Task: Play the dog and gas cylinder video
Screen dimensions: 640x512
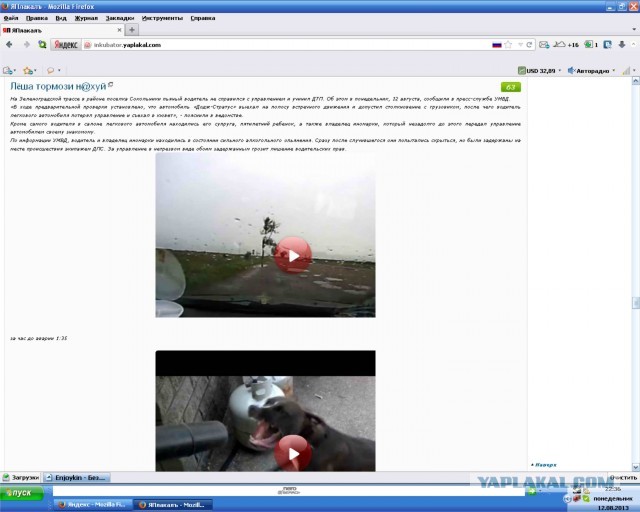Action: point(293,453)
